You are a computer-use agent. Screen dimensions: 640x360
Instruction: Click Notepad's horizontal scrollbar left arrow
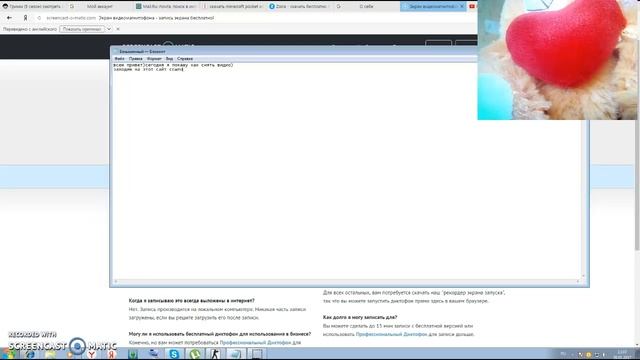pyautogui.click(x=116, y=281)
